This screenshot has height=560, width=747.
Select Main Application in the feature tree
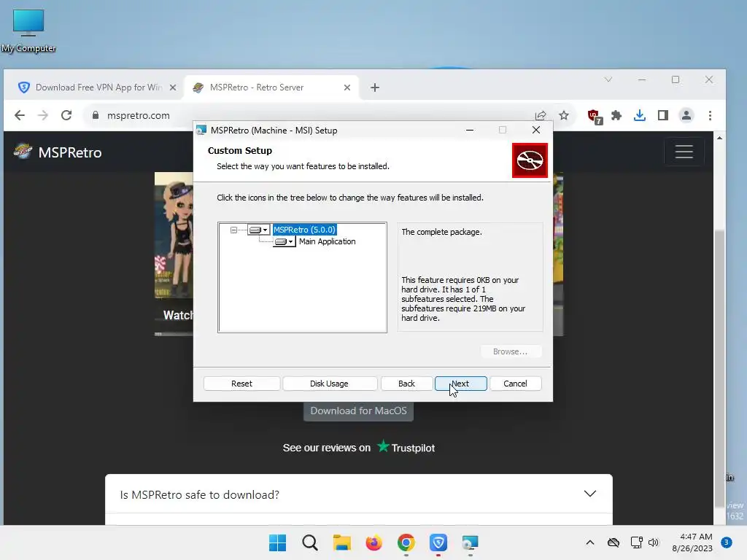point(328,241)
